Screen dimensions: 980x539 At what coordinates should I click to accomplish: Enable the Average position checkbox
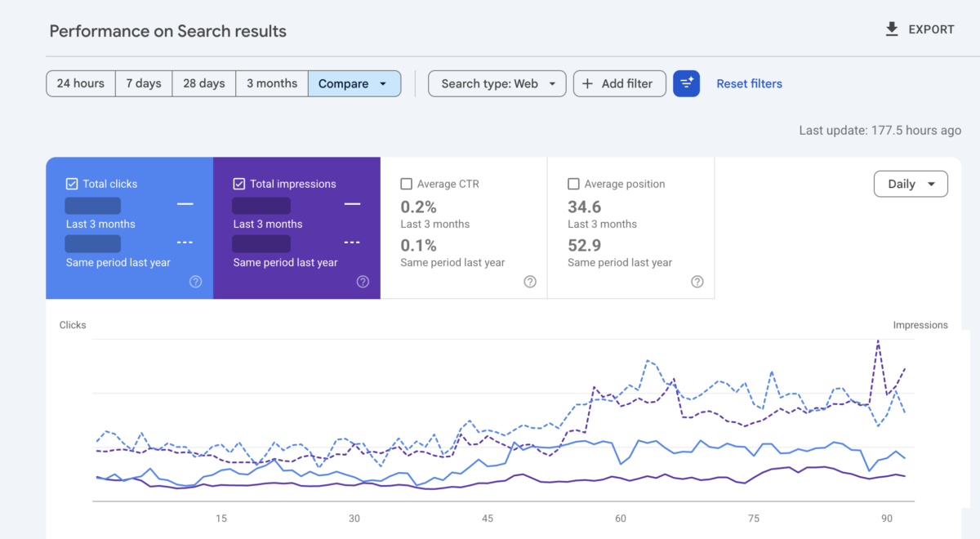573,184
